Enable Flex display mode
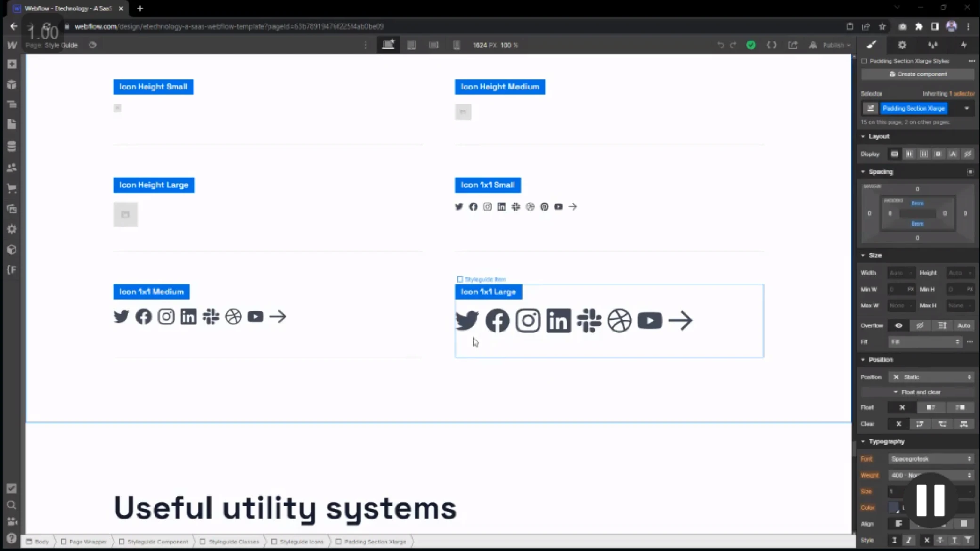The width and height of the screenshot is (980, 551). click(x=910, y=154)
